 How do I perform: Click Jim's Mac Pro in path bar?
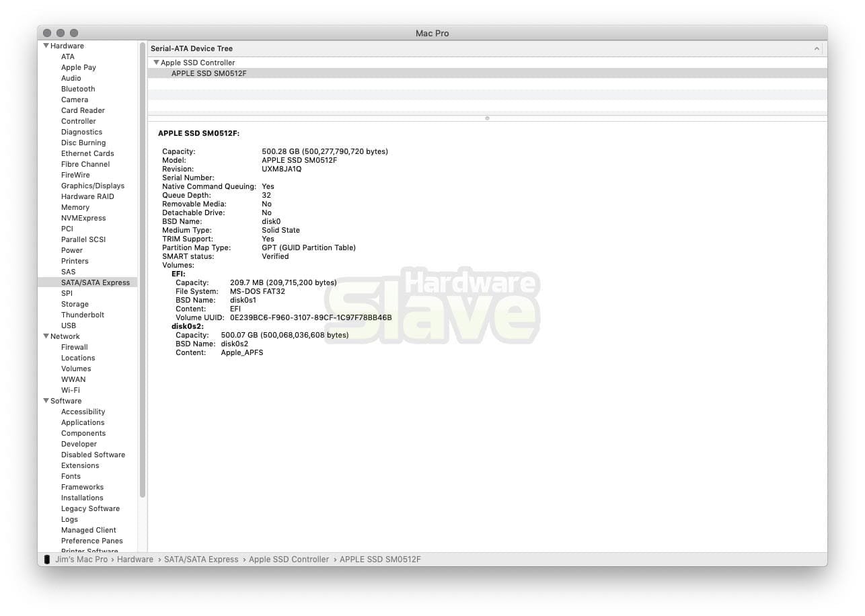pos(81,560)
